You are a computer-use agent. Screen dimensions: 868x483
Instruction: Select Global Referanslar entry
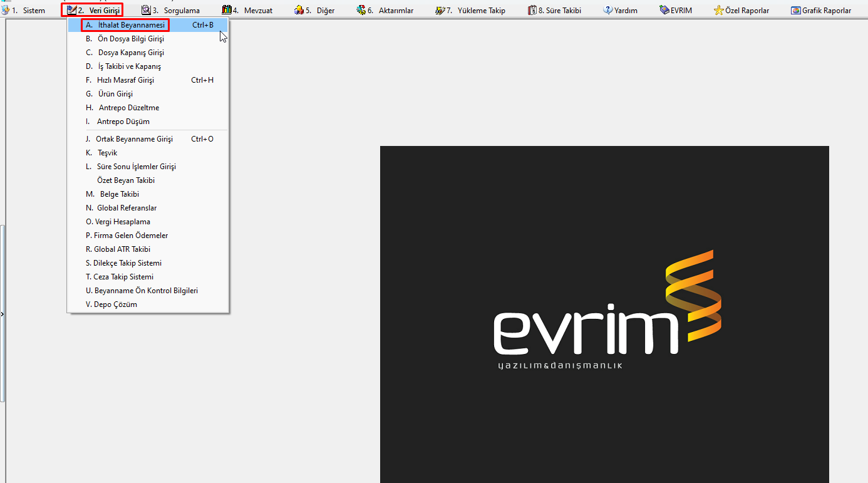tap(148, 208)
